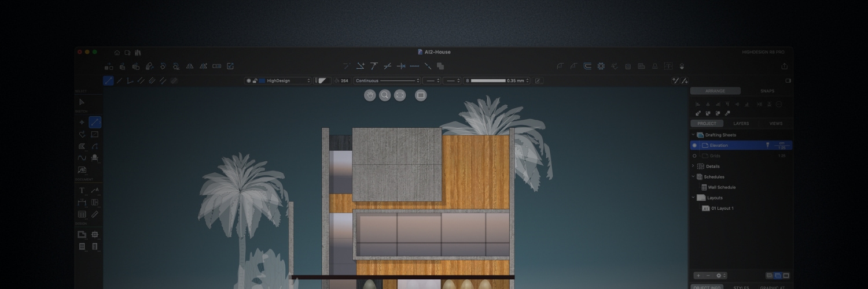Collapse the Schedules group
The image size is (868, 289).
click(x=693, y=176)
